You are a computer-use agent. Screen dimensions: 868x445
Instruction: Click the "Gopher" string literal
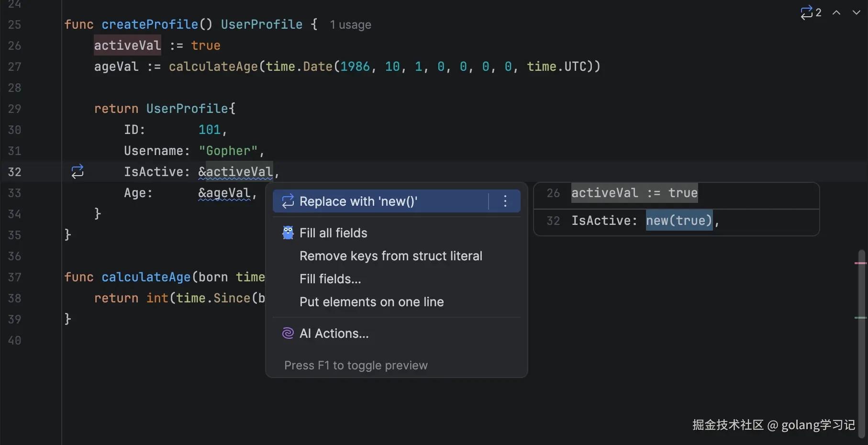coord(228,151)
